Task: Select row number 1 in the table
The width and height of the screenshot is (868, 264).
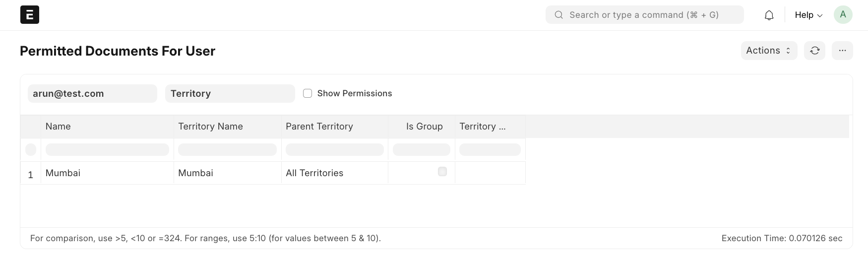Action: pyautogui.click(x=31, y=175)
